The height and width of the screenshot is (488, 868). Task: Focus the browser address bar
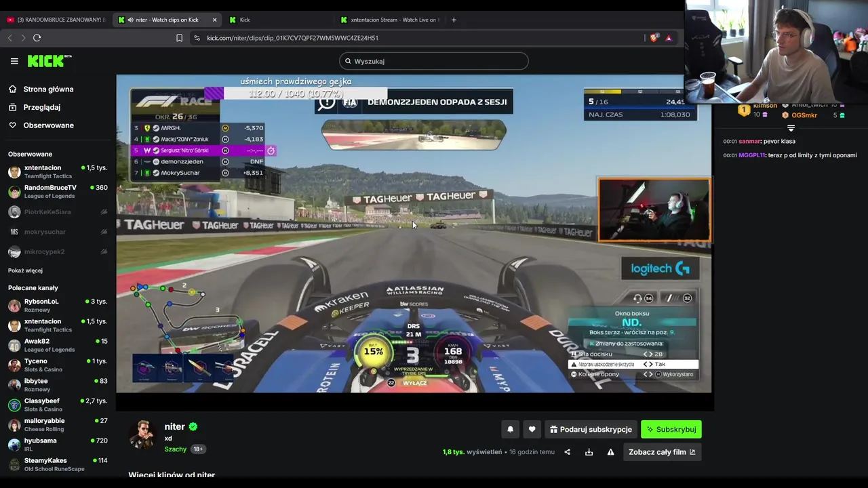tap(420, 38)
